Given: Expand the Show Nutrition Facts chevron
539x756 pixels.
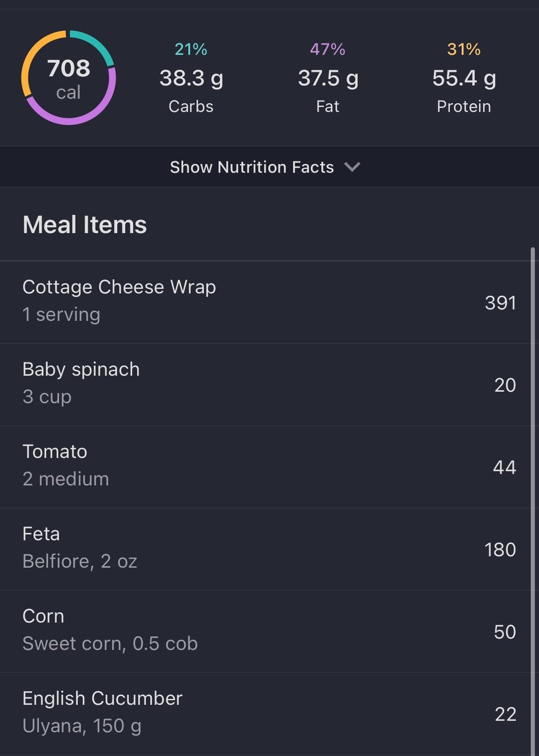Looking at the screenshot, I should [x=352, y=167].
